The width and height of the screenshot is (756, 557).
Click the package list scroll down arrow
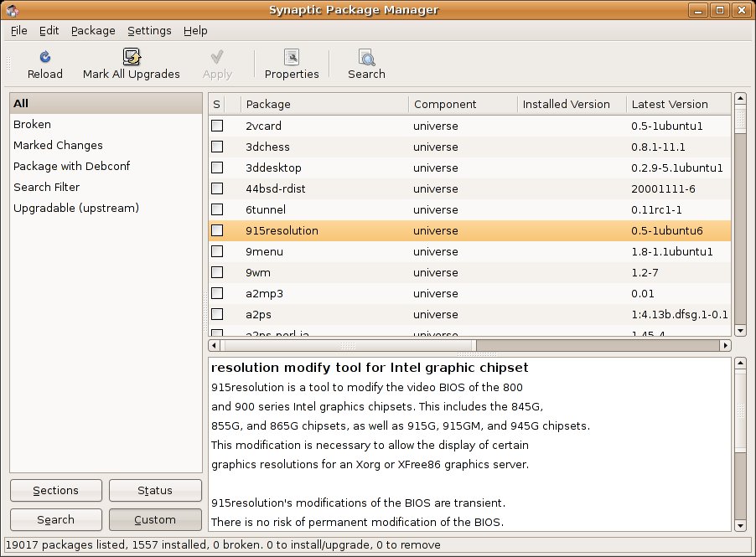point(740,331)
